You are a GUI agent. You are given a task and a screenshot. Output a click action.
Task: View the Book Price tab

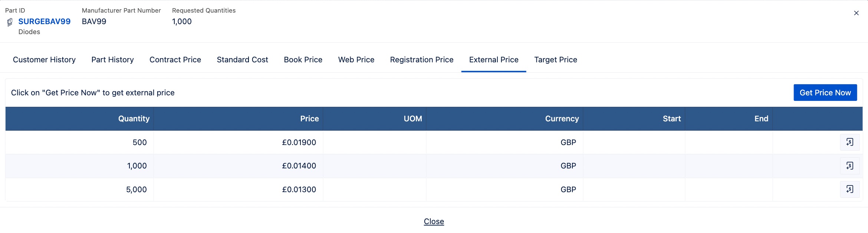click(303, 60)
